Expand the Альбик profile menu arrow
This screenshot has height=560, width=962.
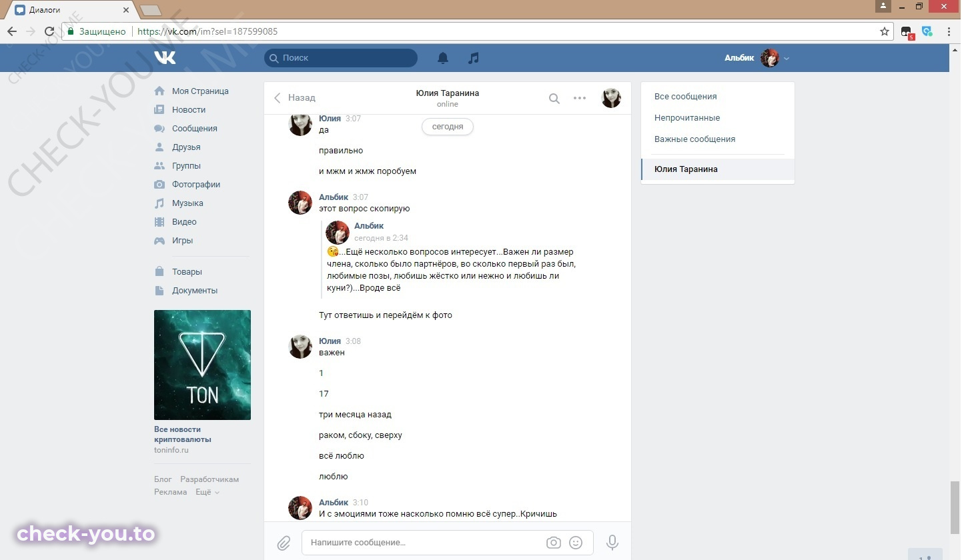[x=787, y=59]
